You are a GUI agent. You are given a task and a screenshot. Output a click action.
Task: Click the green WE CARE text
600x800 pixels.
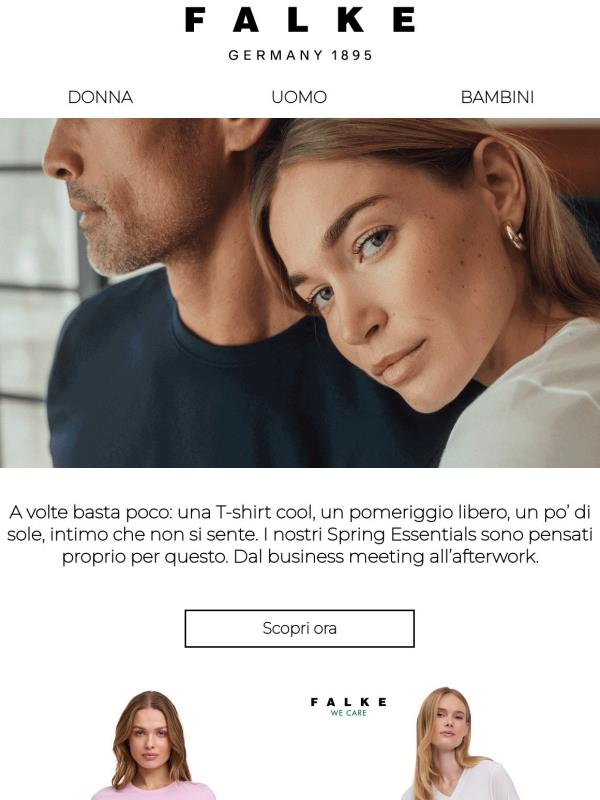pyautogui.click(x=348, y=713)
